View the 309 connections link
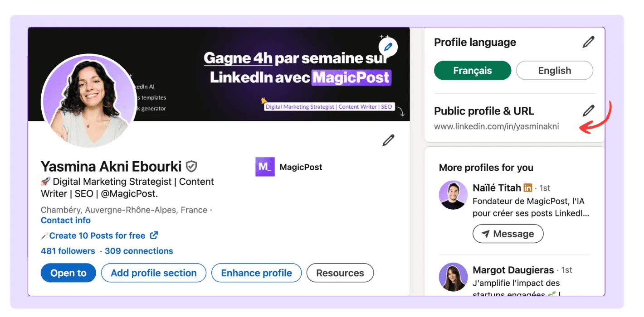 pyautogui.click(x=139, y=251)
